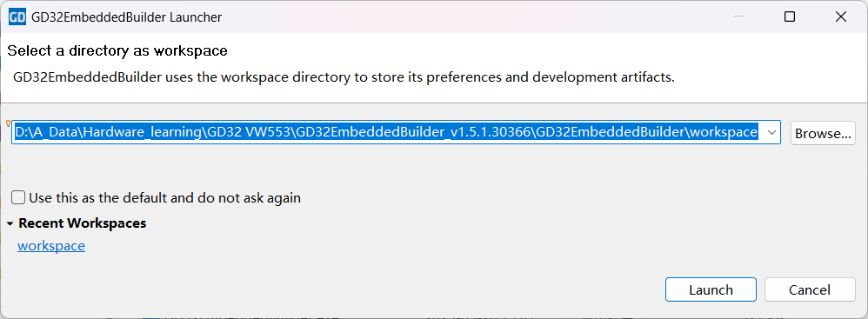The width and height of the screenshot is (868, 319).
Task: Click the Browse... button
Action: pyautogui.click(x=823, y=133)
